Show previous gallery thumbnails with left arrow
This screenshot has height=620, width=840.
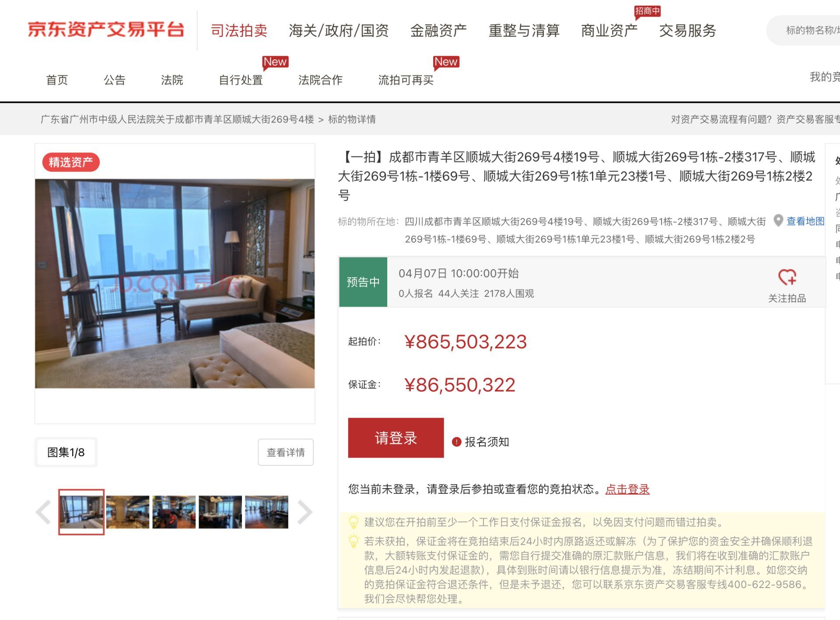click(44, 512)
